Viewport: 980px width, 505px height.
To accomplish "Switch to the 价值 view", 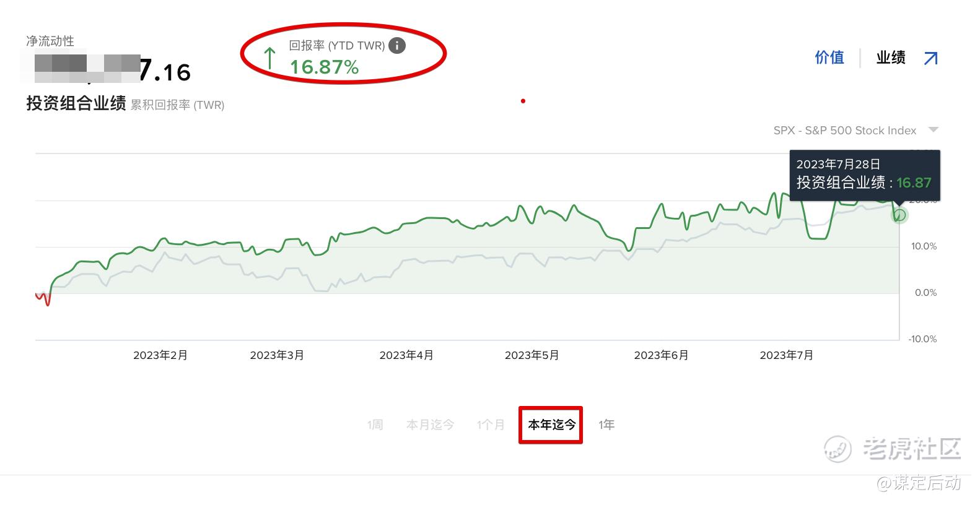I will (x=829, y=58).
